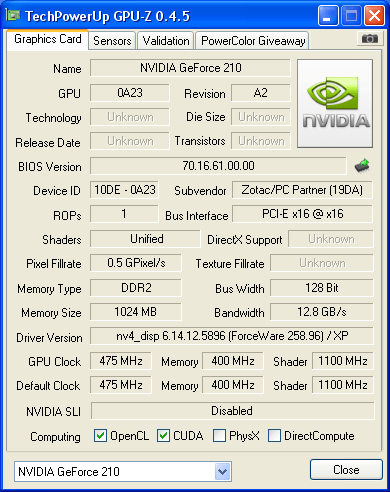Click the Bus Width field 128 Bit
This screenshot has height=492, width=390.
click(x=322, y=288)
